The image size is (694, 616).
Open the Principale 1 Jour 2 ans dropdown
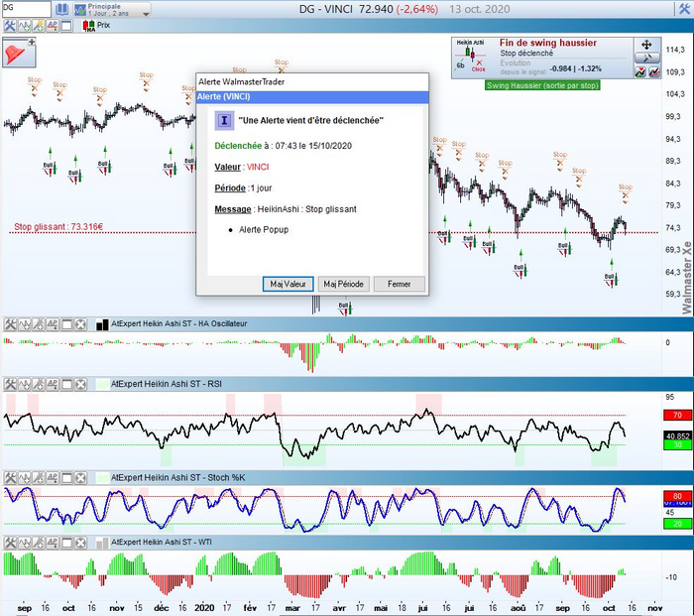(112, 9)
